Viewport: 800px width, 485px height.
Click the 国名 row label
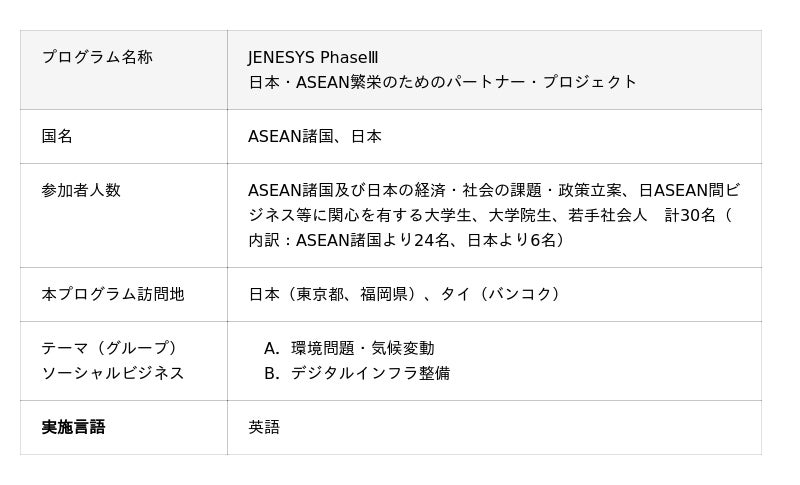[x=57, y=136]
